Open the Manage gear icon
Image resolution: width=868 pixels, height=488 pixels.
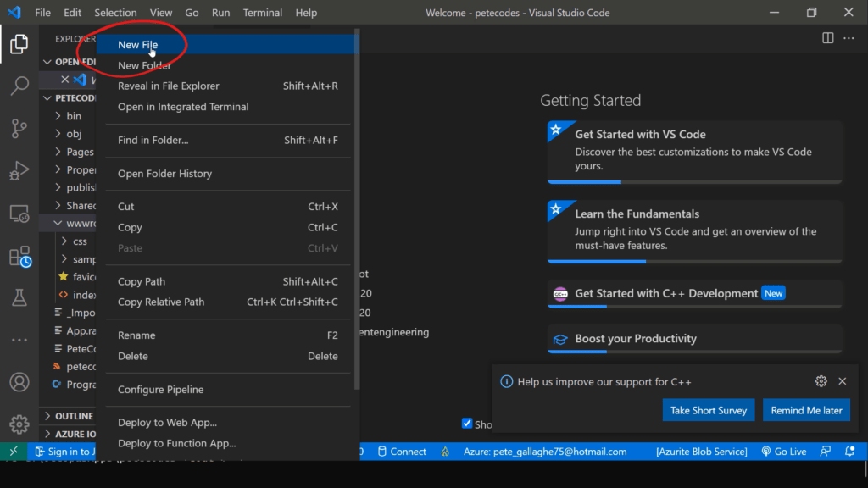(x=19, y=424)
